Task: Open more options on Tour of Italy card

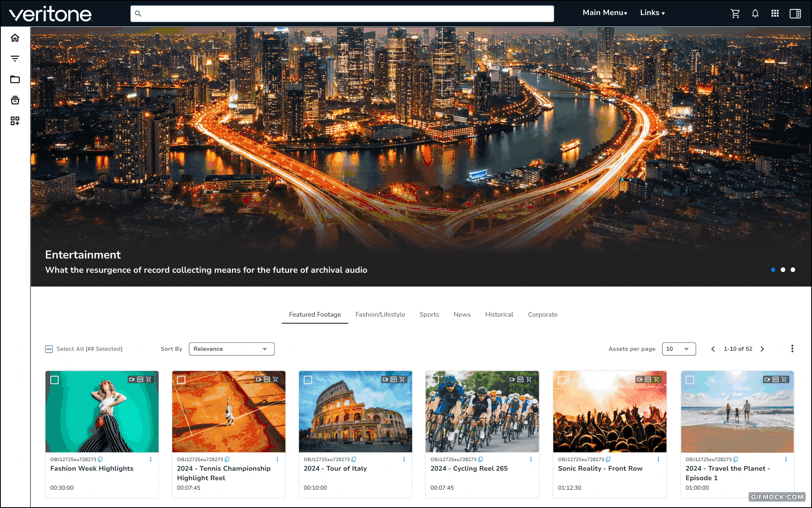Action: (x=404, y=459)
